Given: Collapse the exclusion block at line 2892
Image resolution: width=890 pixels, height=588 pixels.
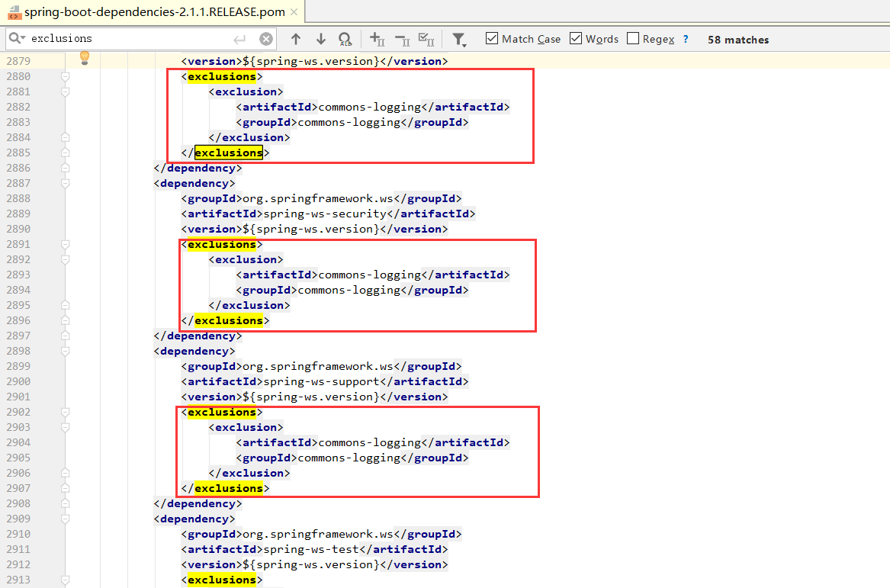Looking at the screenshot, I should click(x=66, y=259).
